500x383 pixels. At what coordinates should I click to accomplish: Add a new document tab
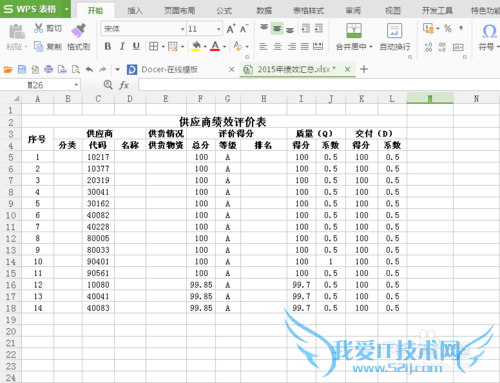(x=364, y=69)
